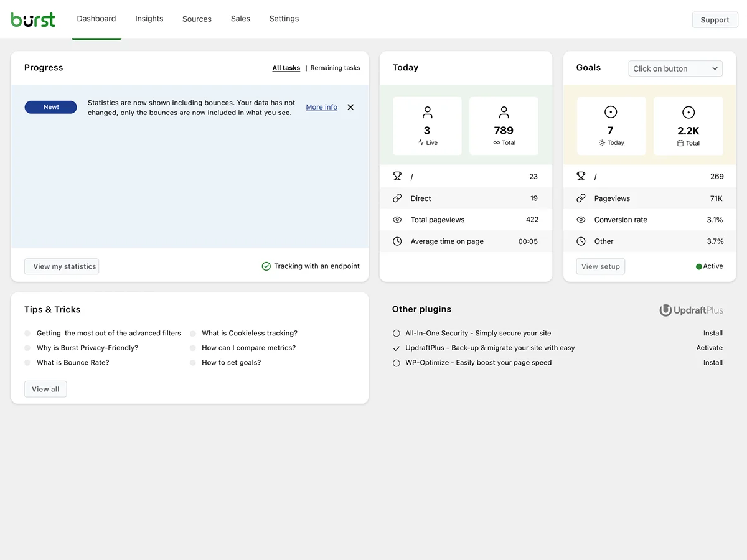Open How to set goals? tip

click(x=232, y=363)
